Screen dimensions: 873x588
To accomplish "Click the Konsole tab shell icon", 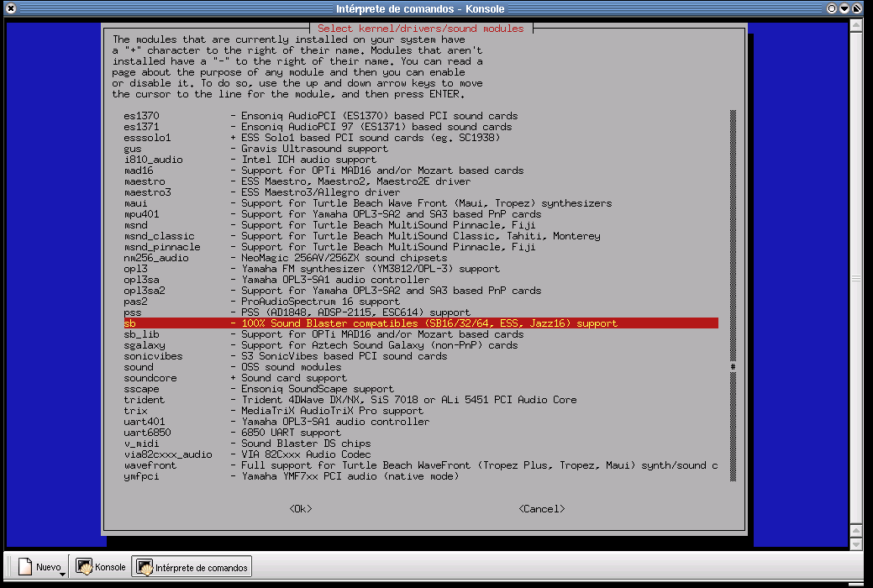I will click(83, 567).
